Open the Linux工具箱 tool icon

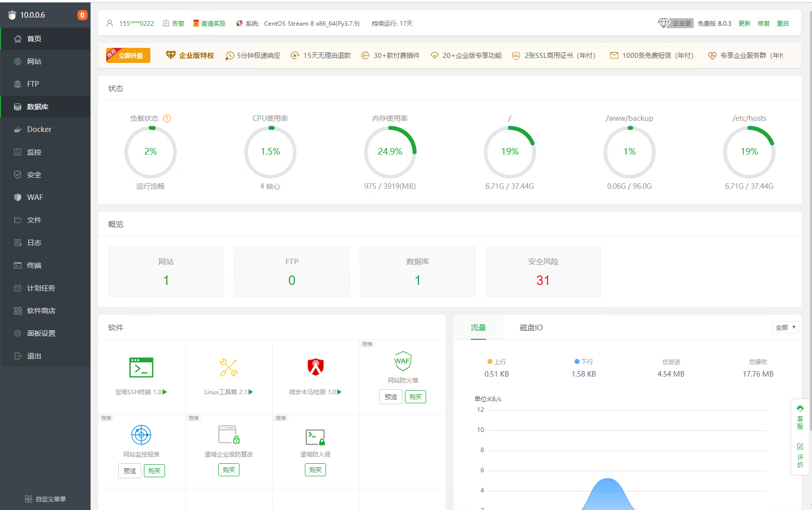tap(229, 368)
